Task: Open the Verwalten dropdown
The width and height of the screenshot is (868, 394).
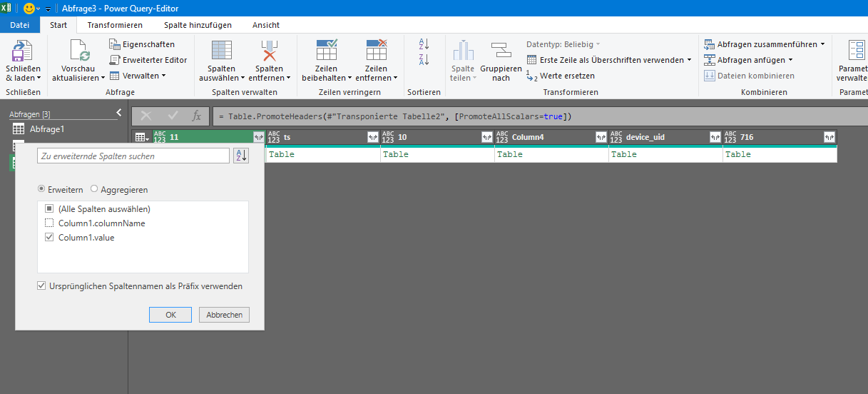Action: tap(138, 76)
